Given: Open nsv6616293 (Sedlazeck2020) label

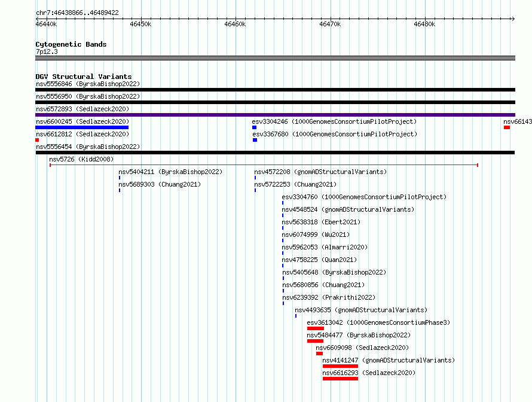Looking at the screenshot, I should pos(369,373).
